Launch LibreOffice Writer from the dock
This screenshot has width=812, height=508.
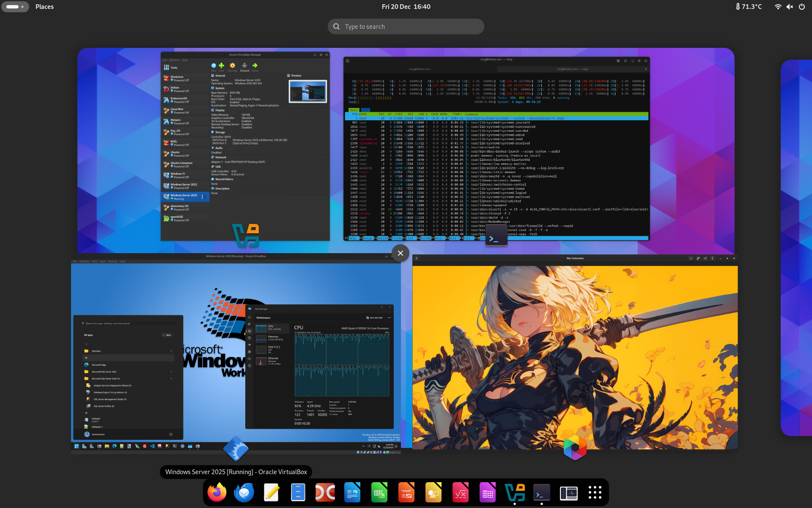[x=352, y=492]
